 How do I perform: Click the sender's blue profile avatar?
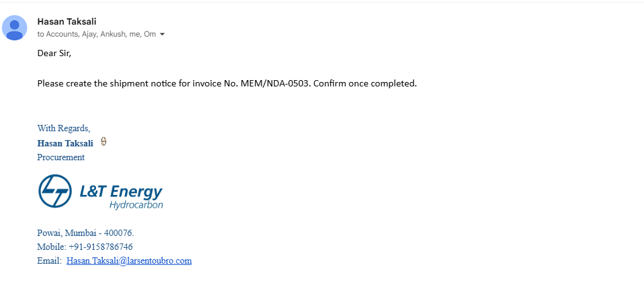point(15,28)
